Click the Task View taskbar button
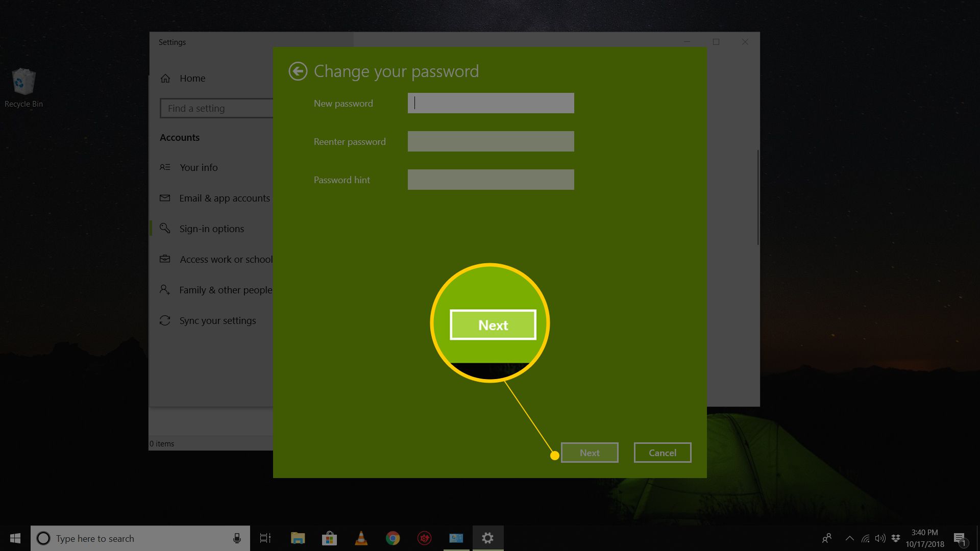The width and height of the screenshot is (980, 551). 266,538
